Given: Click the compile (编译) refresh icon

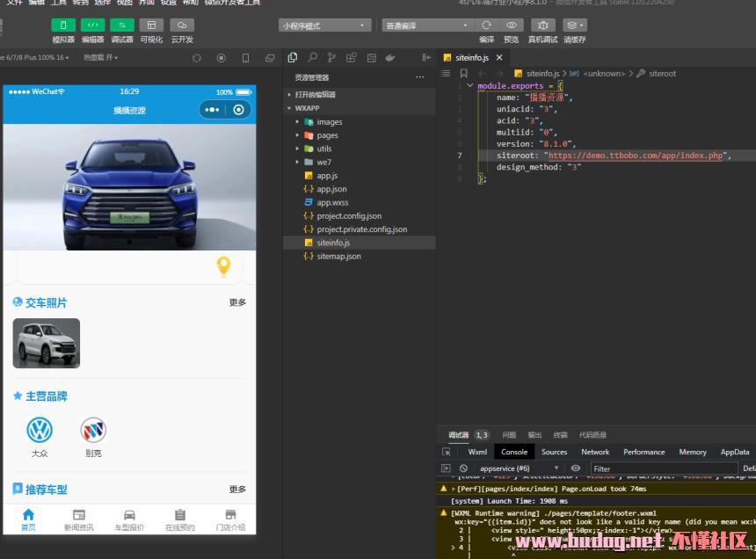Looking at the screenshot, I should click(x=486, y=25).
